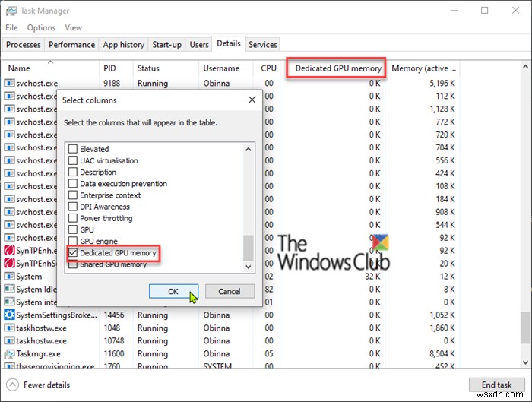Open the File menu
Screen dimensions: 532x402
[x=11, y=27]
